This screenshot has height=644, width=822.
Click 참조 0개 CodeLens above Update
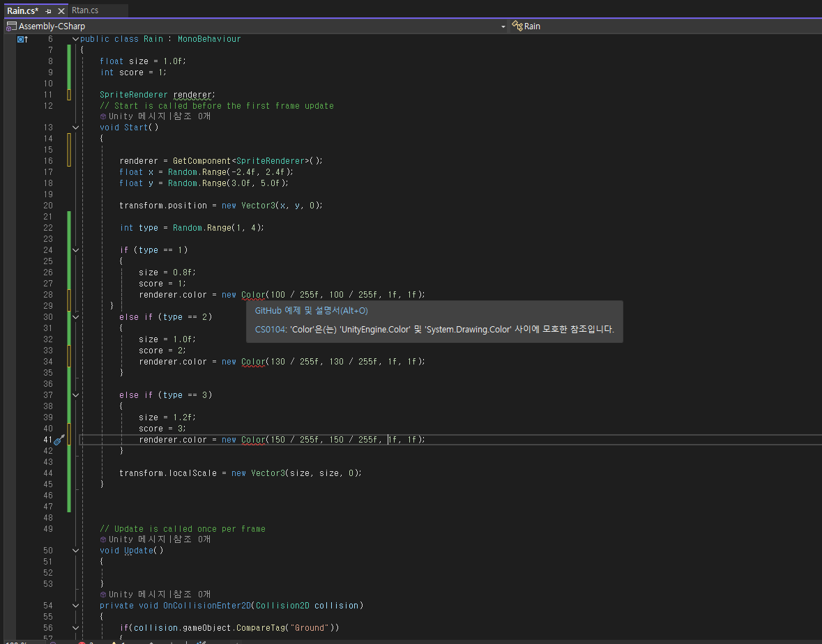click(x=191, y=539)
